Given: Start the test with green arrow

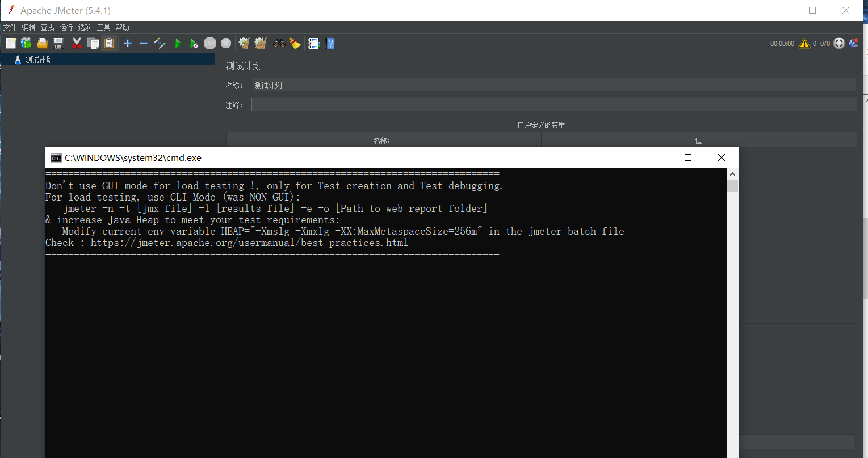Looking at the screenshot, I should click(178, 43).
